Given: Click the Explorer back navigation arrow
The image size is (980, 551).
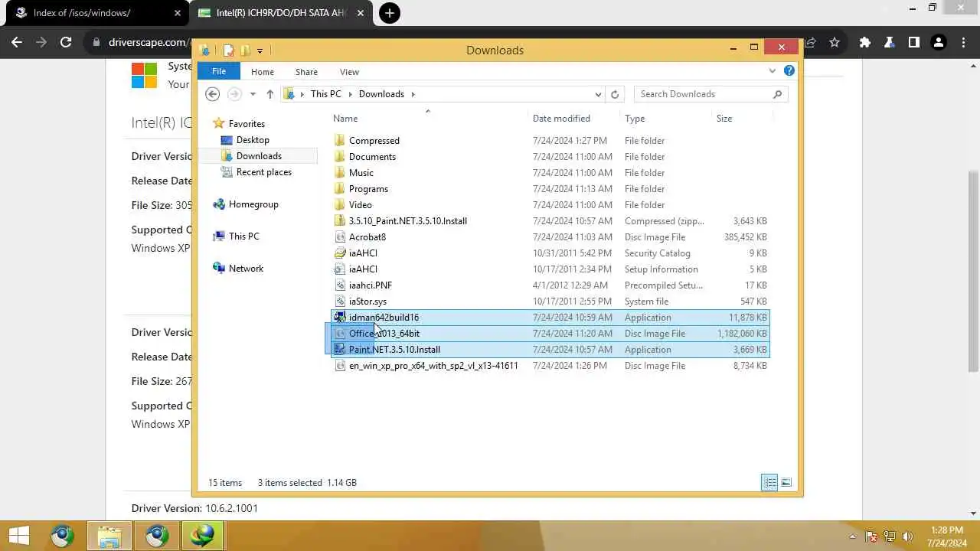Looking at the screenshot, I should coord(213,94).
